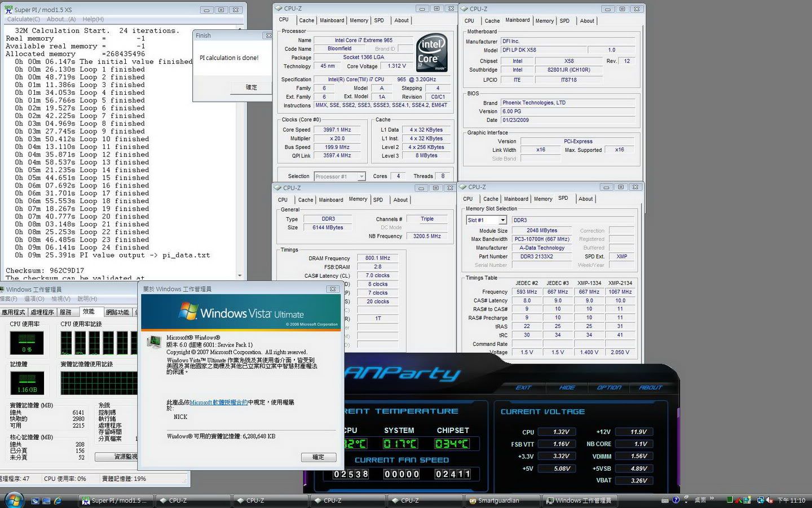The height and width of the screenshot is (508, 812).
Task: Click the Task Manager title bar icon
Action: click(2, 290)
